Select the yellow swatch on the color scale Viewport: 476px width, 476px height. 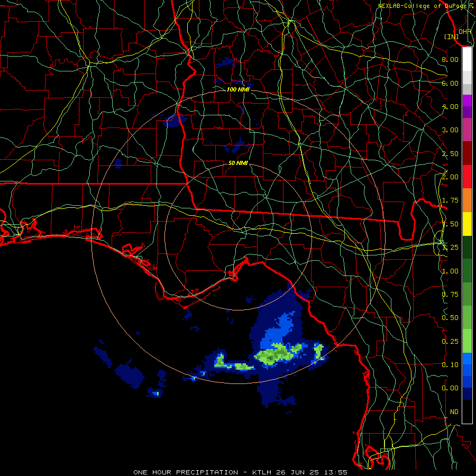pos(467,224)
